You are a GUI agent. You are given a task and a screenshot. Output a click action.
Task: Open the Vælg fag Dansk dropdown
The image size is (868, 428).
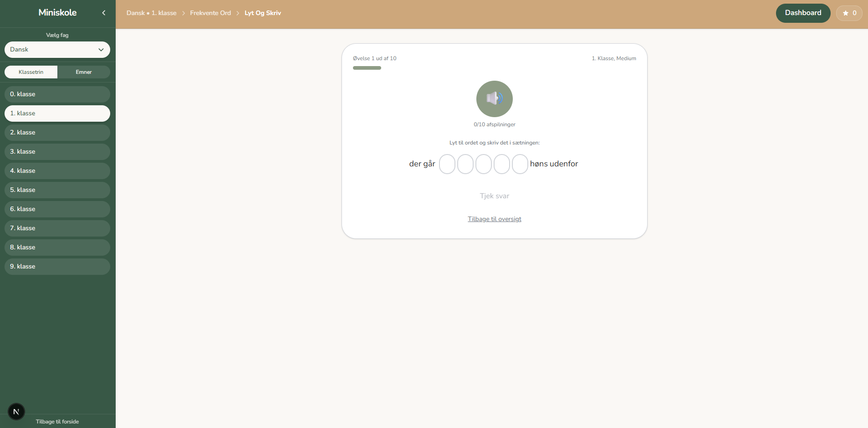(57, 50)
